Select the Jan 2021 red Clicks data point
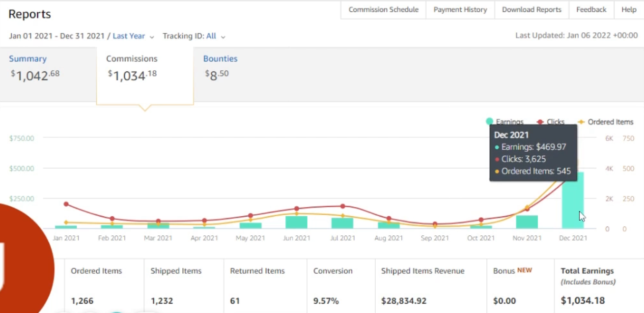The height and width of the screenshot is (313, 644). click(x=66, y=204)
